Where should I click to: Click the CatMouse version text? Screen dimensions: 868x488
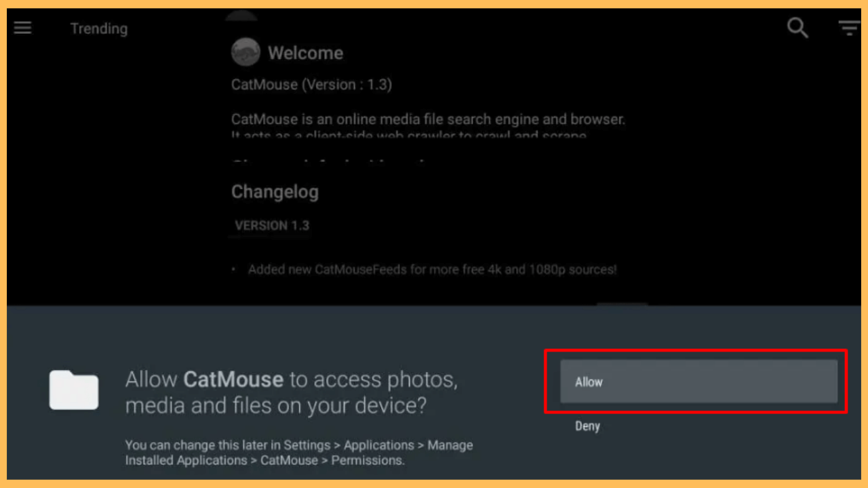pos(312,85)
